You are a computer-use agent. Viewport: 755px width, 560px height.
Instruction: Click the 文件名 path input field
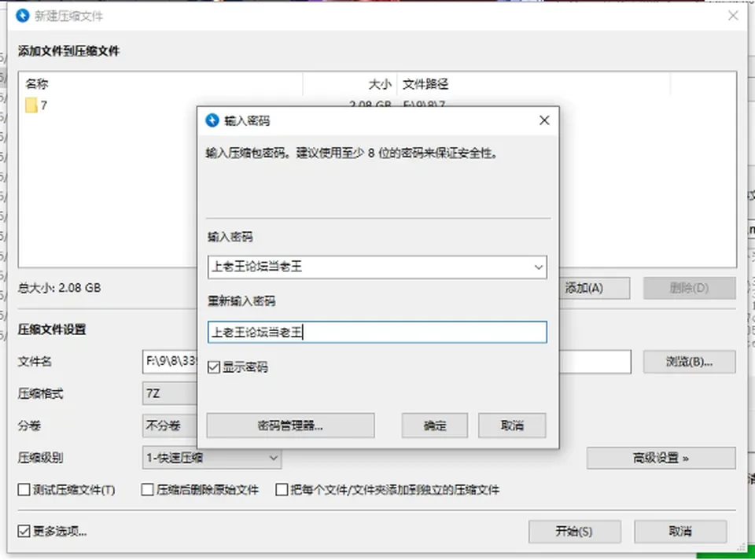click(386, 362)
